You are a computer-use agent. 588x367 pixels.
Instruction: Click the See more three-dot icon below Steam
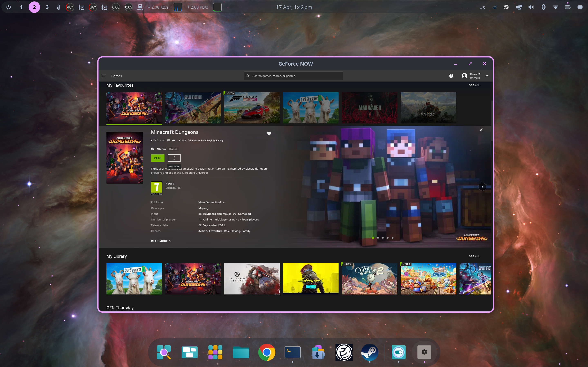174,158
